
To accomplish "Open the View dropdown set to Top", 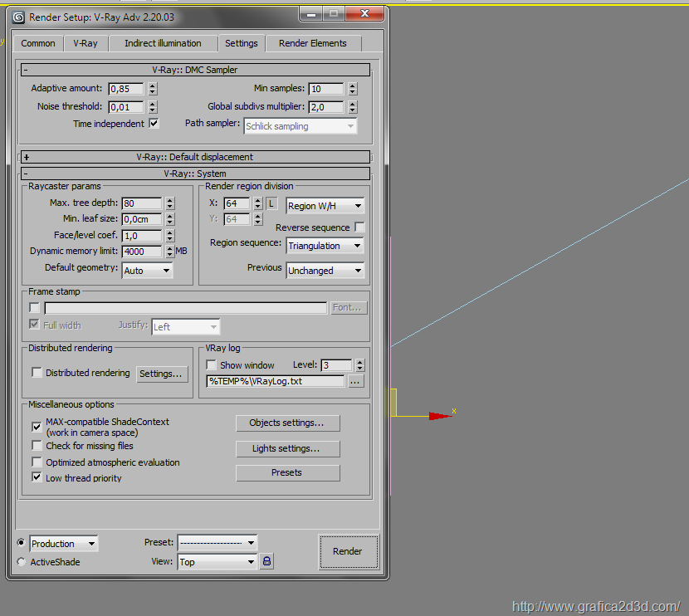I will (217, 562).
